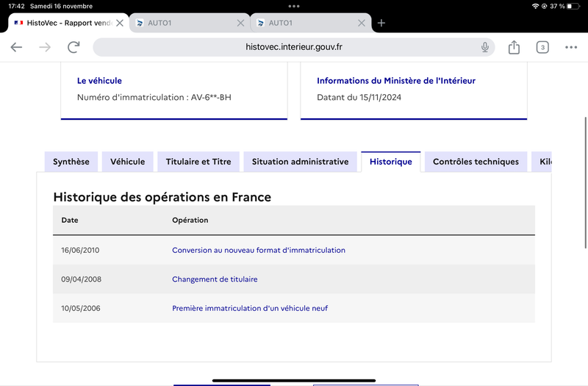588x386 pixels.
Task: Close the second AUTO1 tab
Action: pyautogui.click(x=362, y=23)
